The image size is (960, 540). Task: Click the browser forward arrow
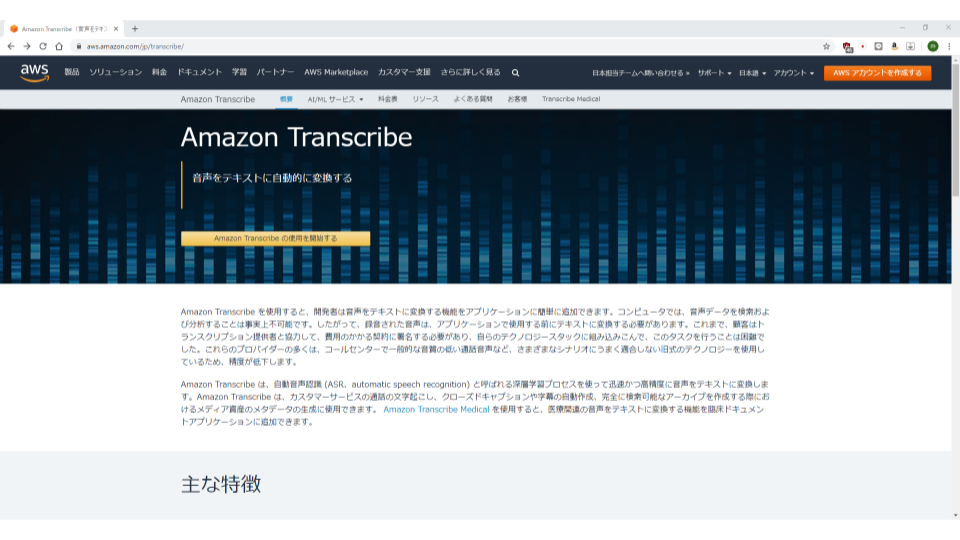27,47
